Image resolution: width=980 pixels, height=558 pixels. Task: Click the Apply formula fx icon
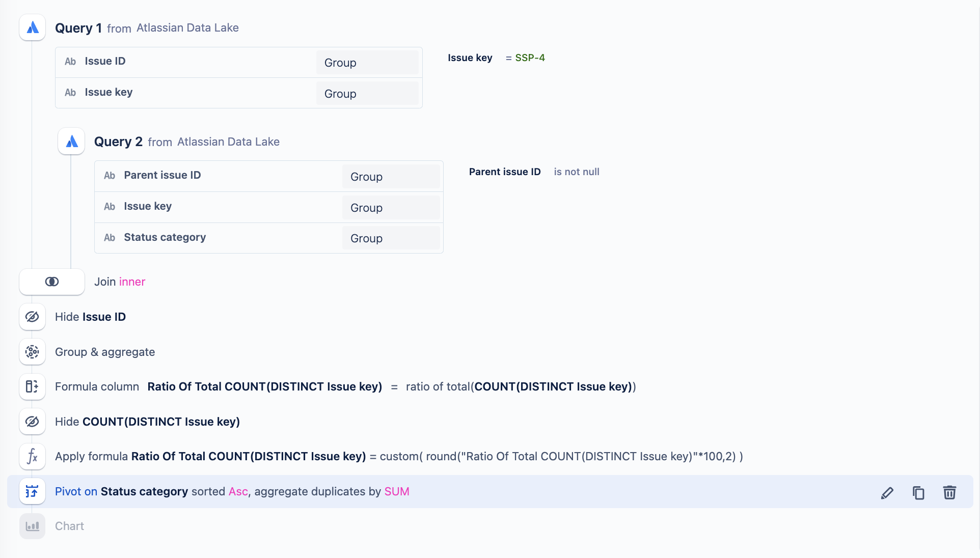32,456
